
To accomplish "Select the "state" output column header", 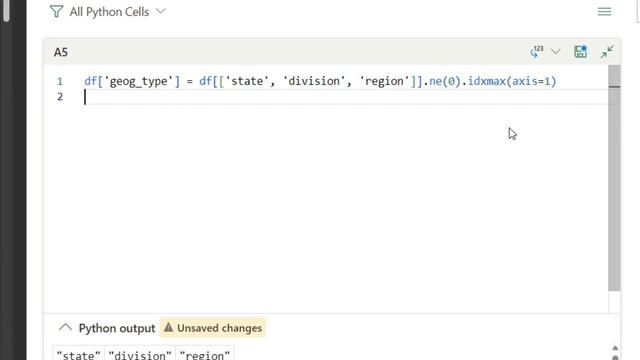I will 78,354.
